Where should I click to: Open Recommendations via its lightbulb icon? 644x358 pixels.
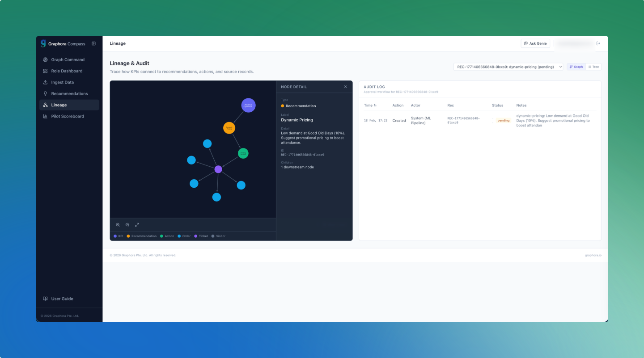click(45, 94)
